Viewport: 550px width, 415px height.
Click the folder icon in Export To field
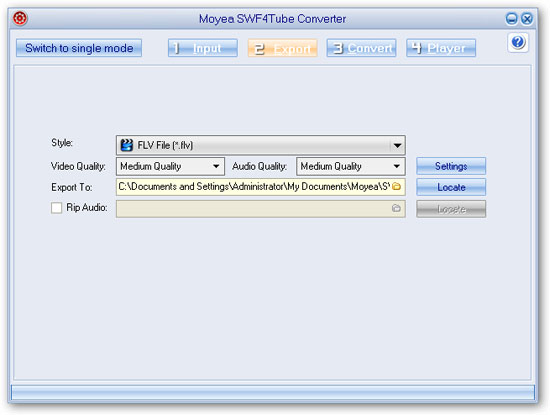[x=396, y=186]
